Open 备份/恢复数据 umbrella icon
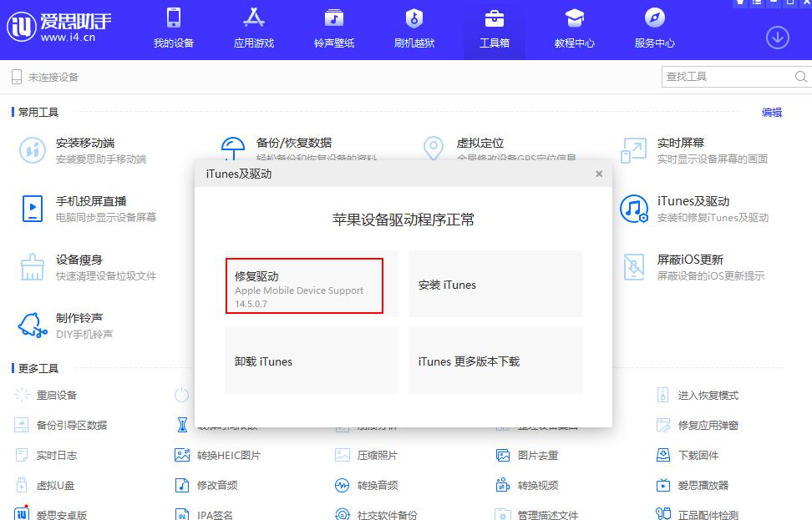Screen dimensions: 812x520 [232, 149]
